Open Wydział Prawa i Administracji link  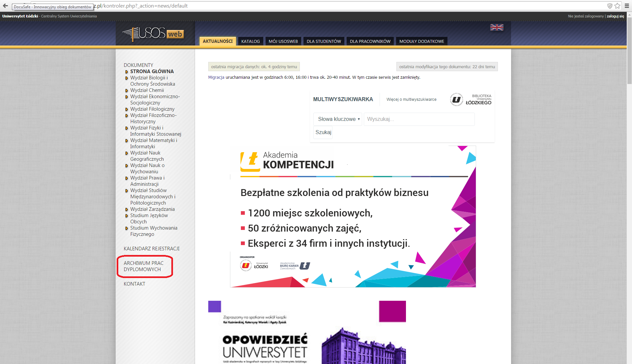point(147,181)
